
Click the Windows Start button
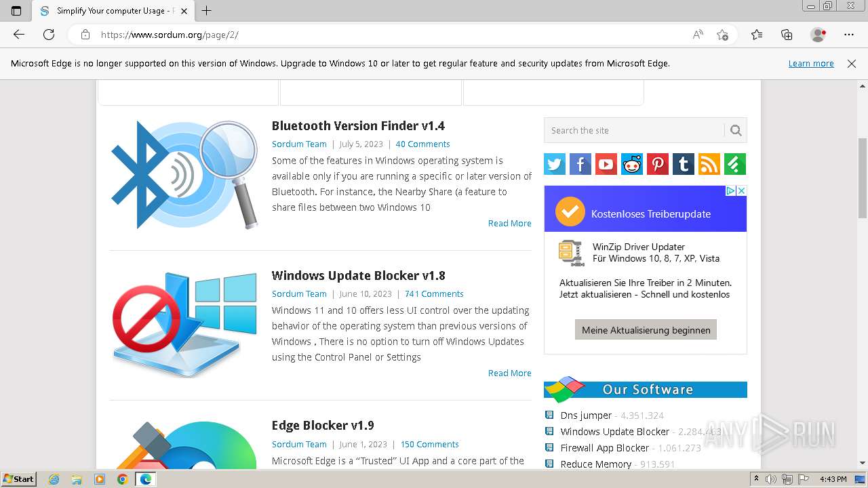tap(19, 479)
